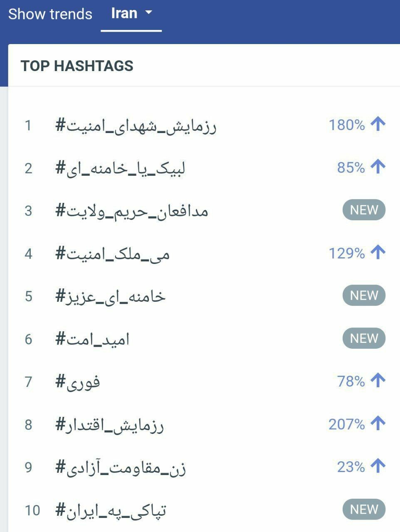This screenshot has width=400, height=532.
Task: Open the rank 2 hashtag link
Action: coord(121,168)
